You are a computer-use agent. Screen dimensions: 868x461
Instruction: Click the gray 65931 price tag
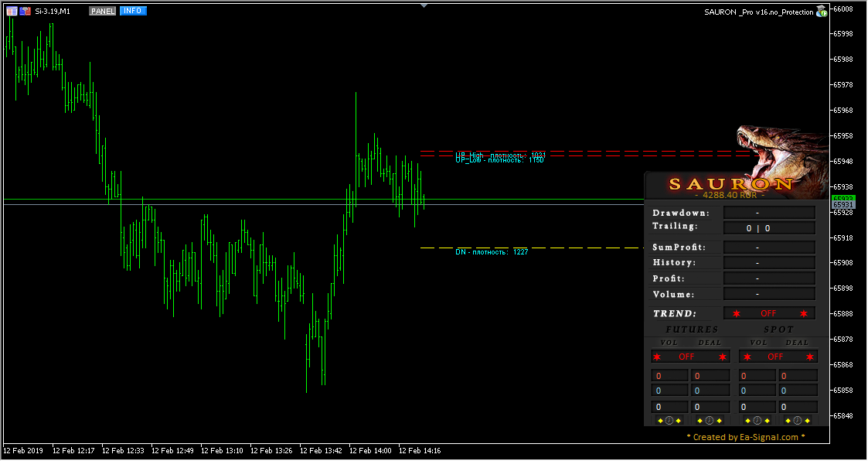coord(844,205)
